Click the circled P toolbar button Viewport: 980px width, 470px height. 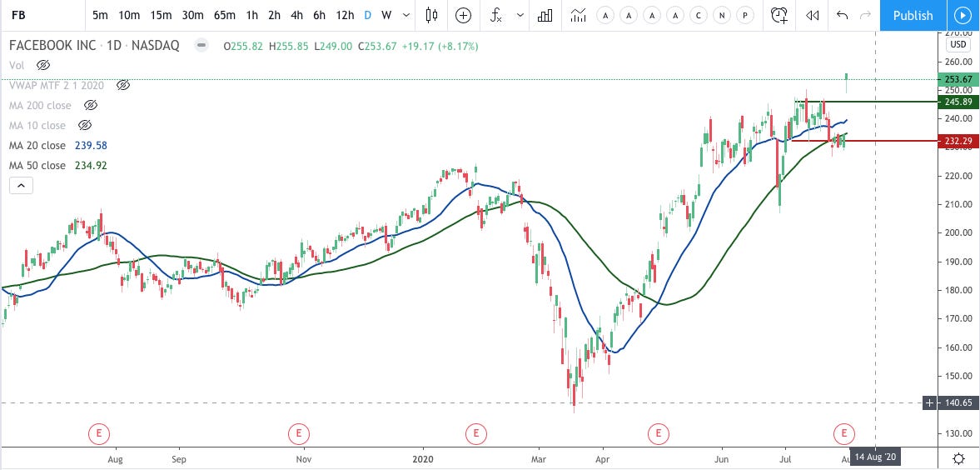745,16
